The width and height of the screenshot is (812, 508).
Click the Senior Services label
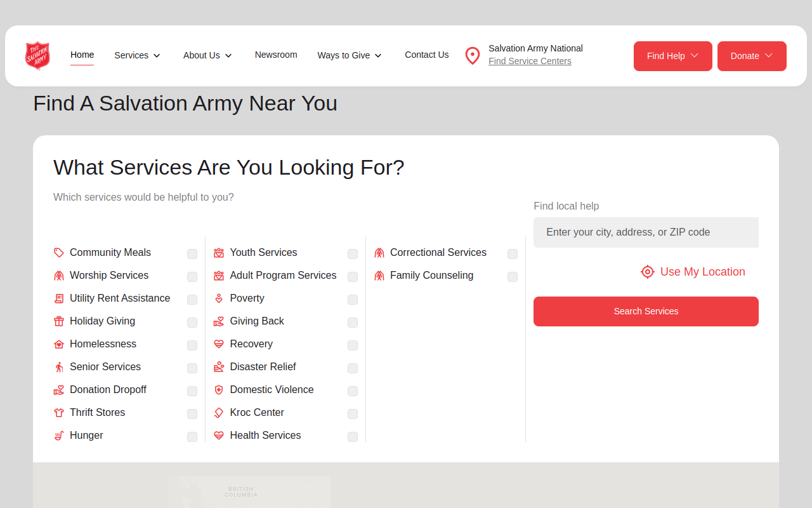(x=105, y=366)
